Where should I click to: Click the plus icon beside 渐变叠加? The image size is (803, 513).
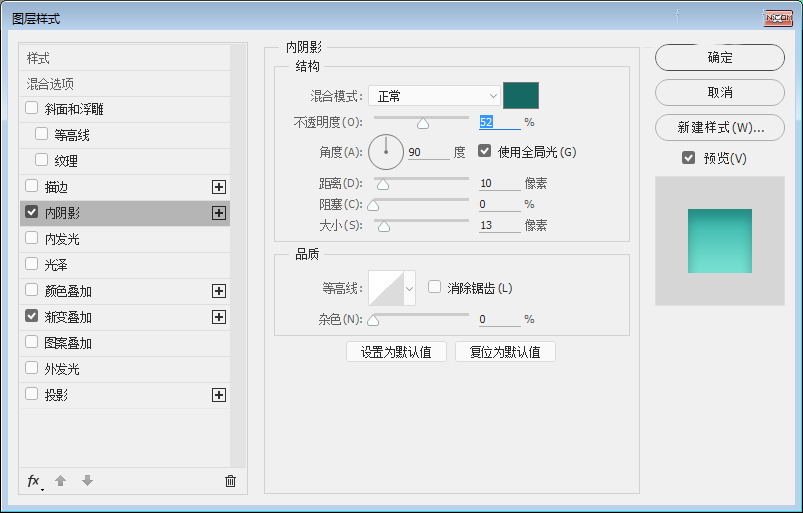pyautogui.click(x=219, y=317)
